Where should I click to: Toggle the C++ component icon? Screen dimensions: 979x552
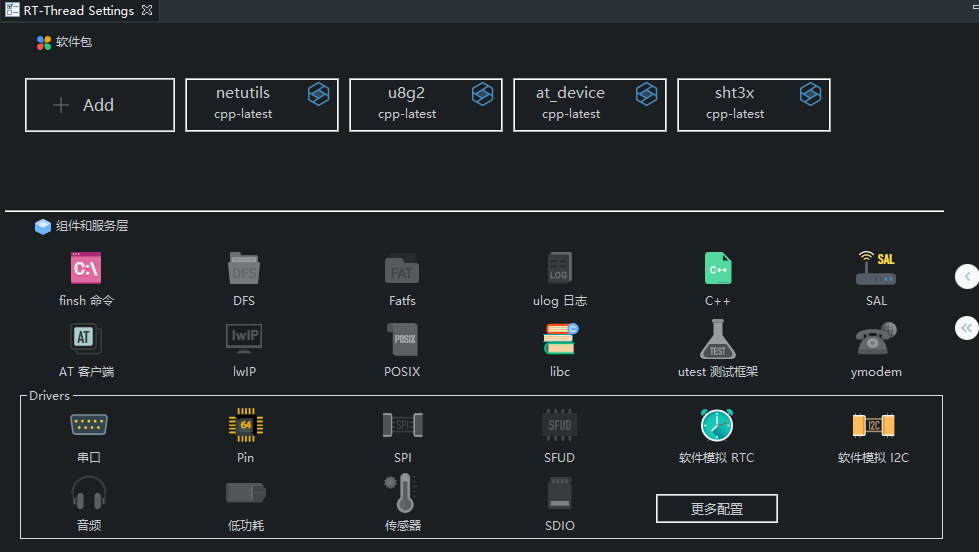(x=718, y=269)
